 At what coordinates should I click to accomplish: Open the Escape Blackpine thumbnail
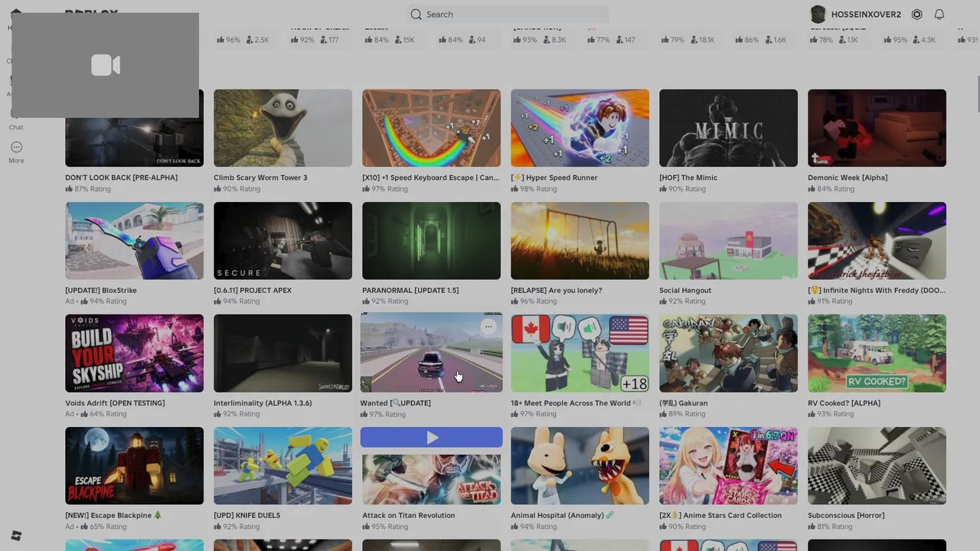[134, 465]
